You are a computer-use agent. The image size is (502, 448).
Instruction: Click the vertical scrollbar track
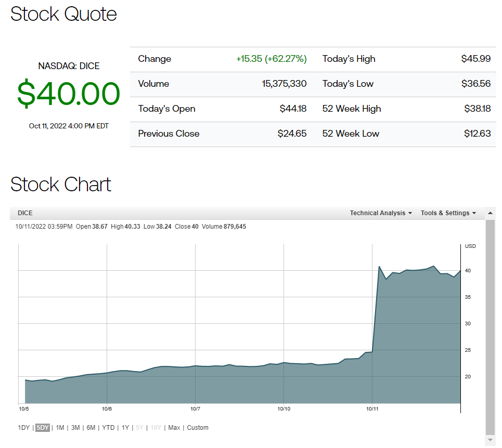(490, 327)
